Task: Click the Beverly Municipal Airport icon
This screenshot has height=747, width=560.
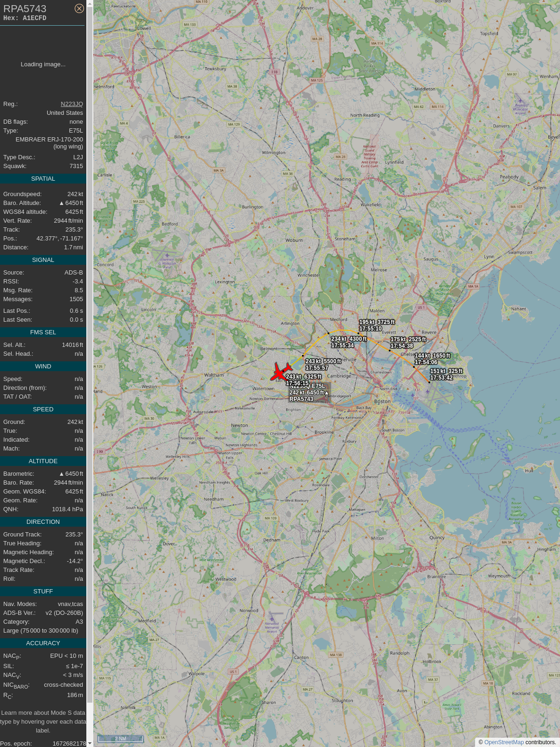Action: coord(520,100)
